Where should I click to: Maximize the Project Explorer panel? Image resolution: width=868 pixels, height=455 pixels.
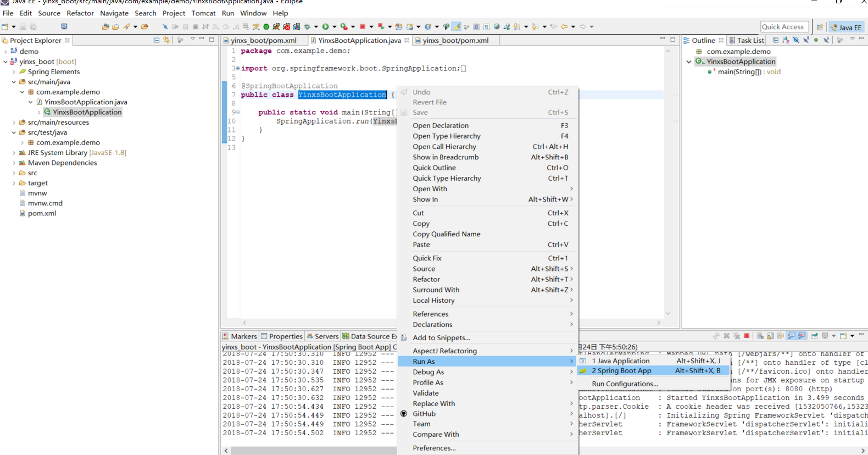(212, 39)
